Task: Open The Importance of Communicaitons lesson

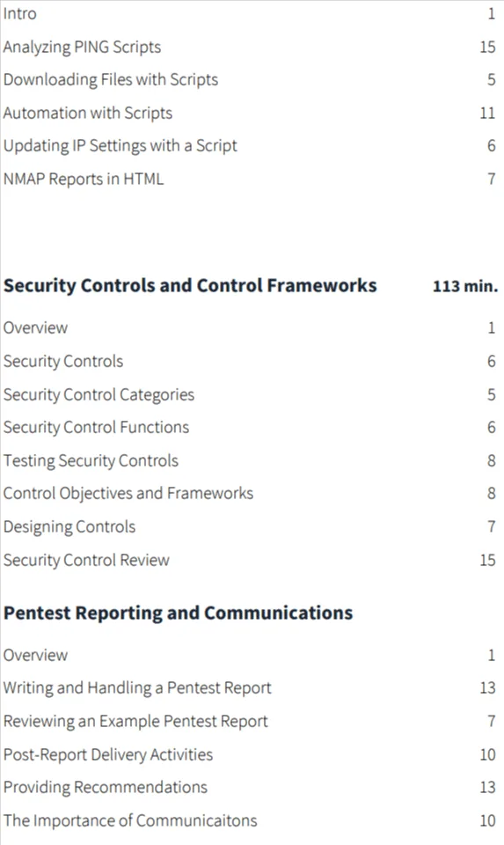Action: pyautogui.click(x=130, y=820)
